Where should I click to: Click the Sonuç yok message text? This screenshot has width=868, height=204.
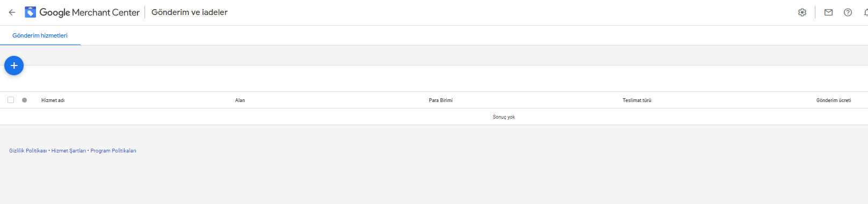coord(504,117)
